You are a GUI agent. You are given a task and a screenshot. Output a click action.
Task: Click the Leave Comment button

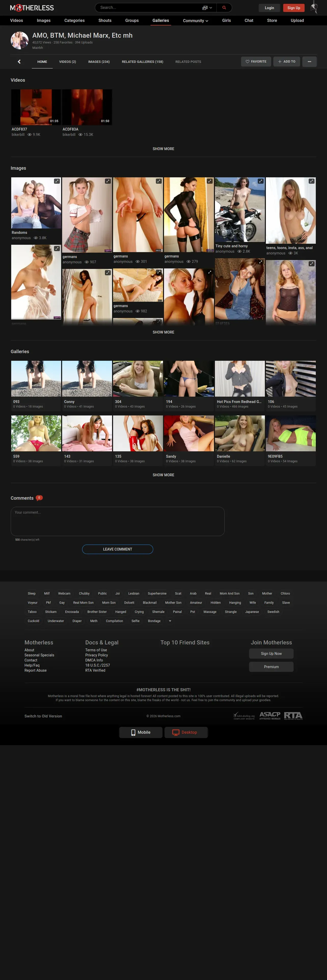coord(118,549)
